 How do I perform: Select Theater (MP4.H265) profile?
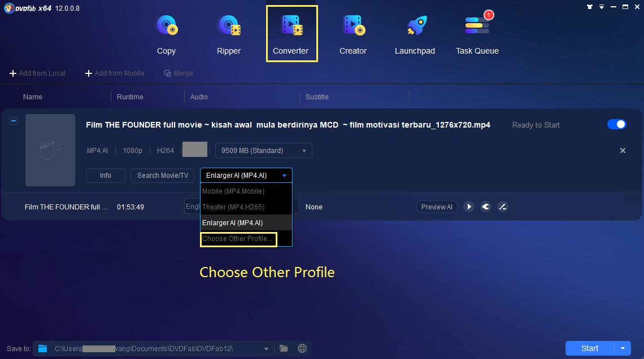233,207
